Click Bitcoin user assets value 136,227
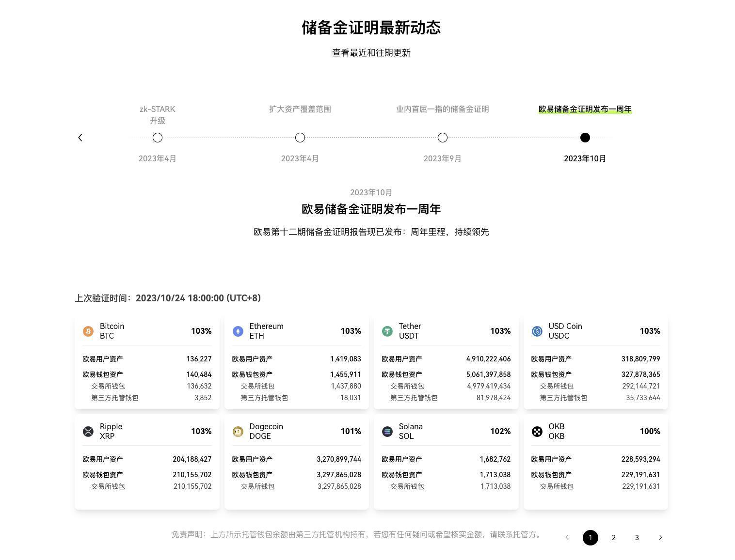735x560 pixels. (x=199, y=359)
